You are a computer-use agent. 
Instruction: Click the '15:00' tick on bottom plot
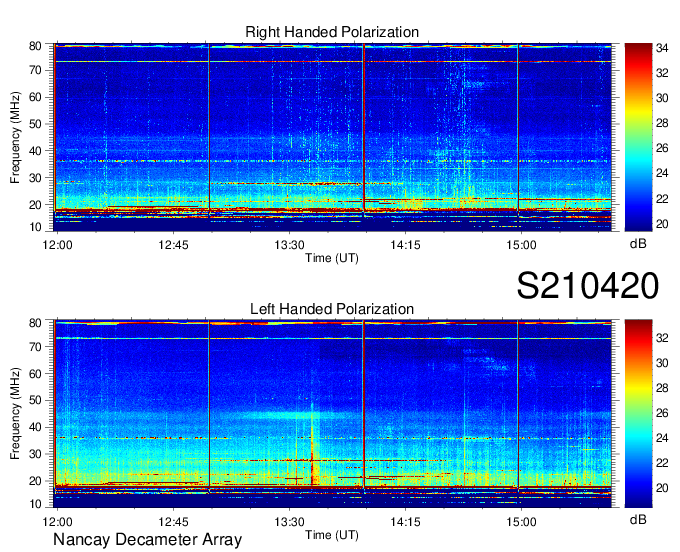click(x=521, y=522)
